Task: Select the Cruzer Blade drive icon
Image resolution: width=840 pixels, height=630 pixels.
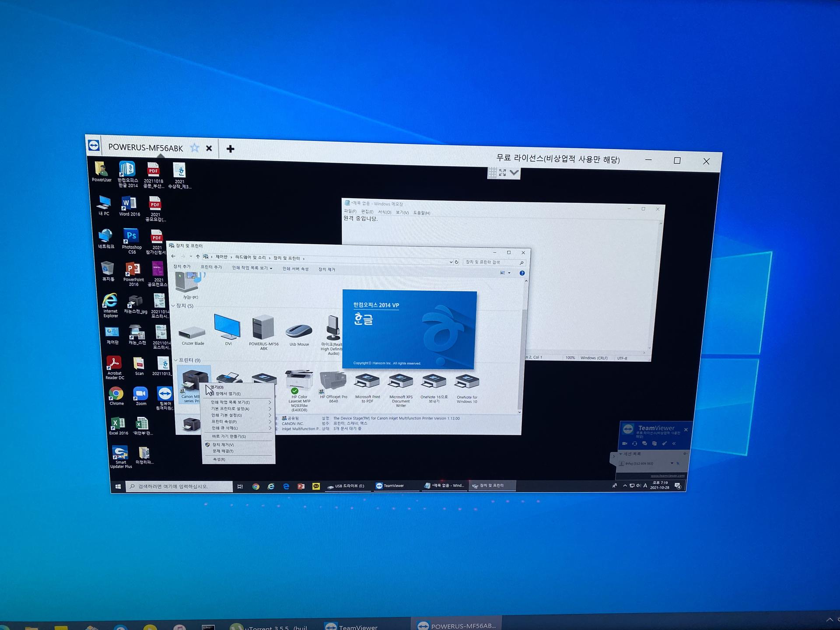Action: tap(192, 332)
